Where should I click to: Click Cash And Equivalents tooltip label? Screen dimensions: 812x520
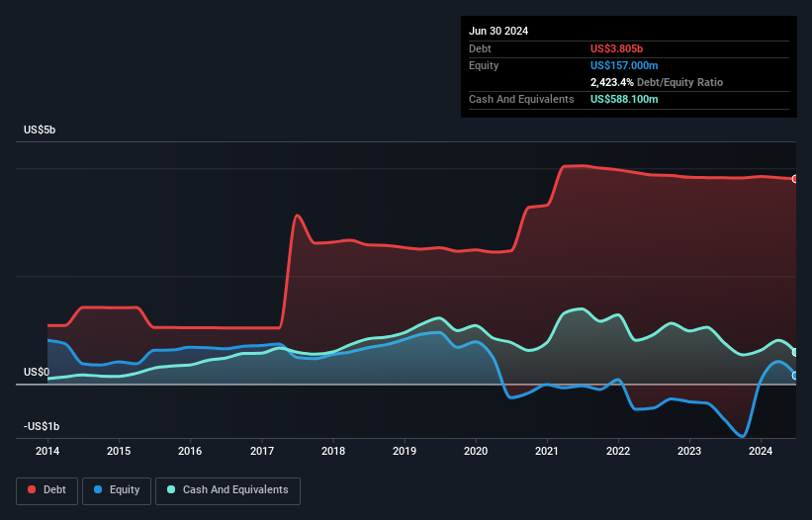click(521, 99)
